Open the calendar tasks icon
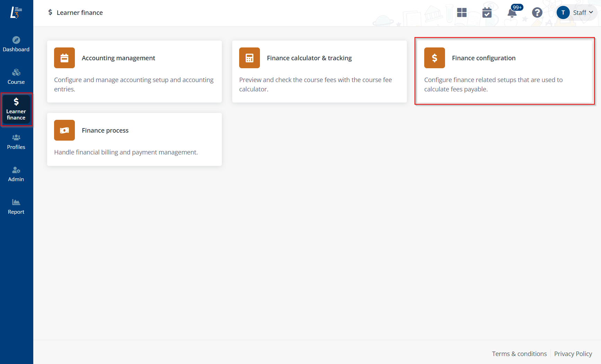Screen dimensions: 601x364 (487, 12)
